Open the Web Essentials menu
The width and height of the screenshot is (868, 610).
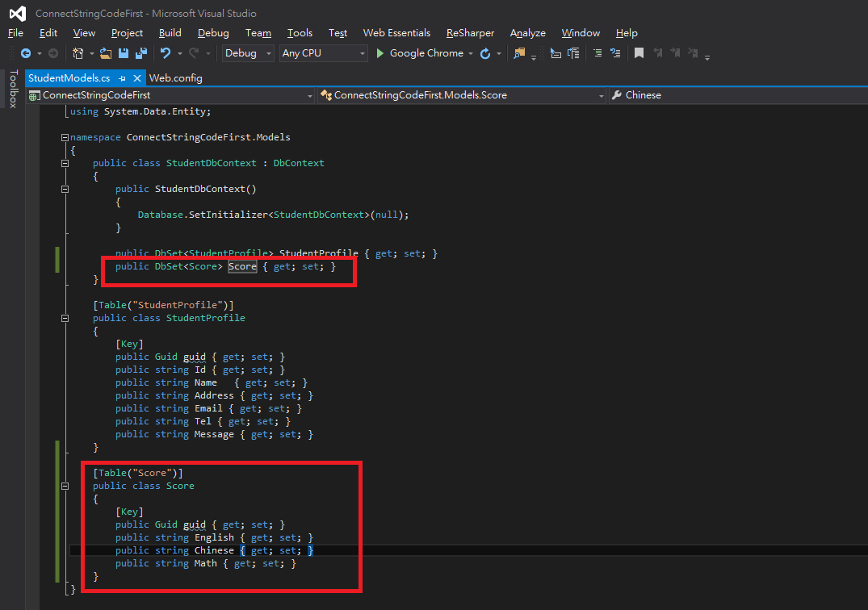[x=396, y=33]
